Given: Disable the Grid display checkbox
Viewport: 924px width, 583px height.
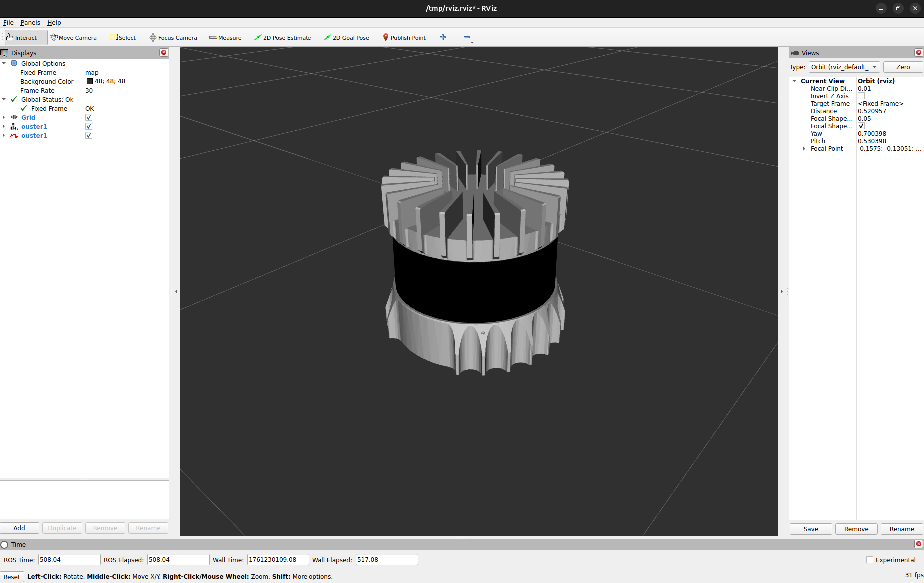Looking at the screenshot, I should tap(89, 118).
